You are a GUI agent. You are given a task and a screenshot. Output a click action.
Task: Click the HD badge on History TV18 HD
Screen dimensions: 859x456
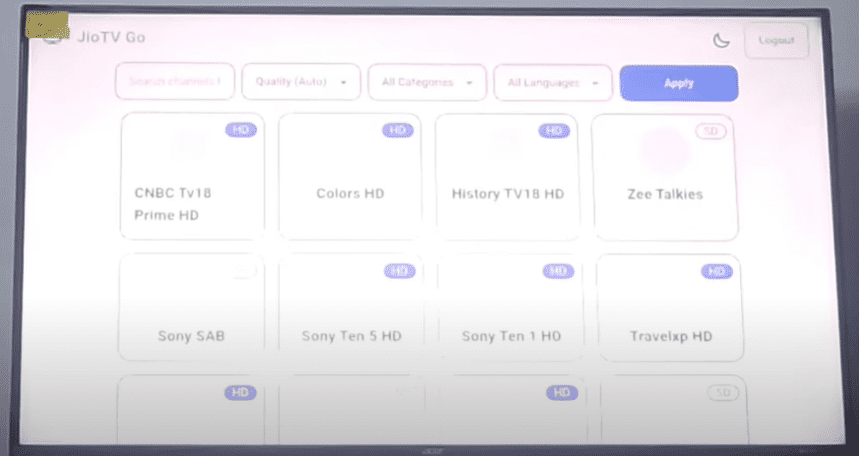554,131
